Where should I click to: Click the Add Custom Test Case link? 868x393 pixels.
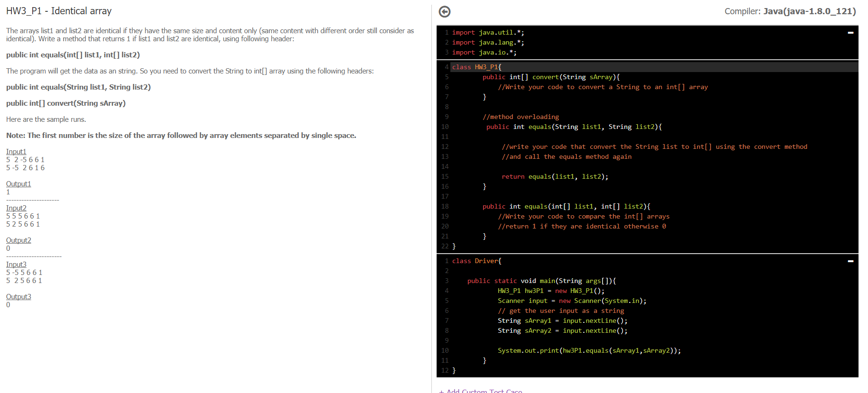click(x=481, y=391)
